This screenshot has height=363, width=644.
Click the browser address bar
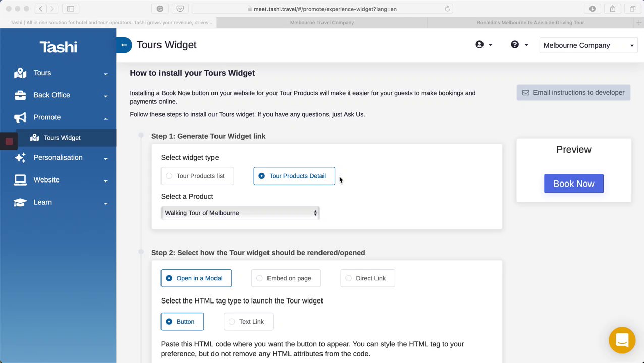pyautogui.click(x=323, y=9)
